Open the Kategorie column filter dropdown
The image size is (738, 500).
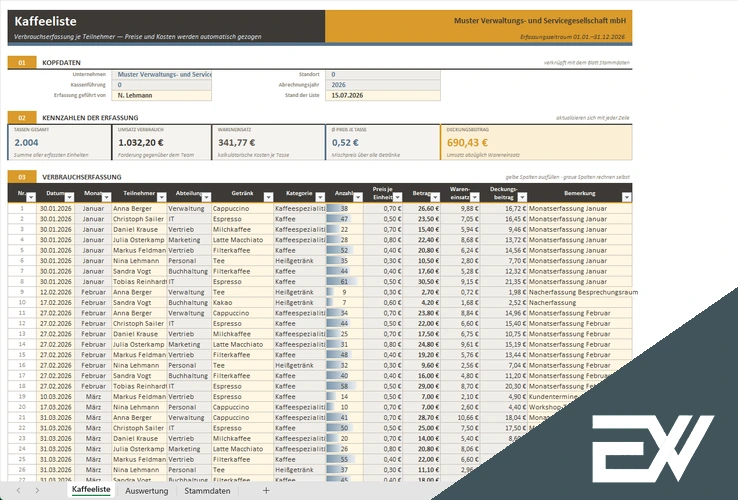[x=320, y=197]
